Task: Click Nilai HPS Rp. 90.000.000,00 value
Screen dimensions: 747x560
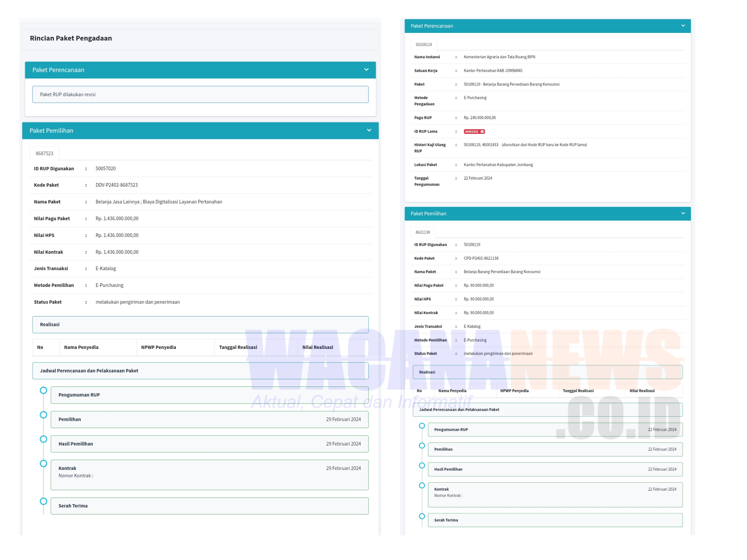Action: point(479,299)
